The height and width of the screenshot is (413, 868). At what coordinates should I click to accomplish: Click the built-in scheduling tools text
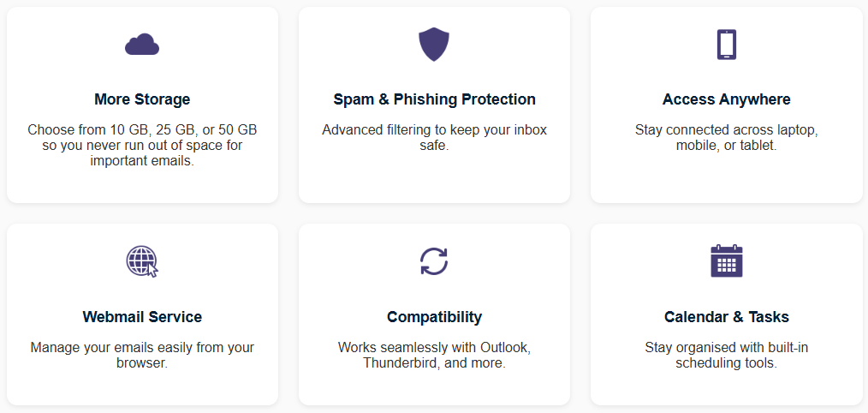[x=726, y=356]
